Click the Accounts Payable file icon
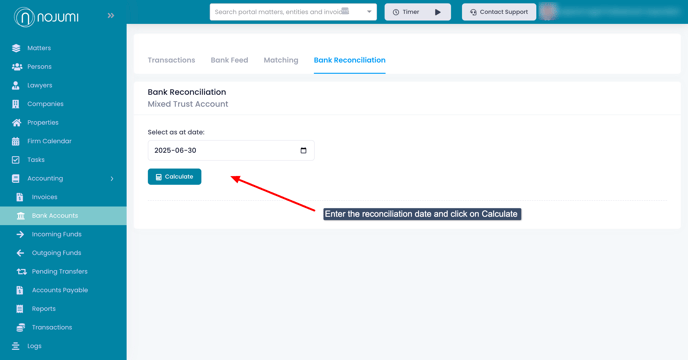 [20, 290]
